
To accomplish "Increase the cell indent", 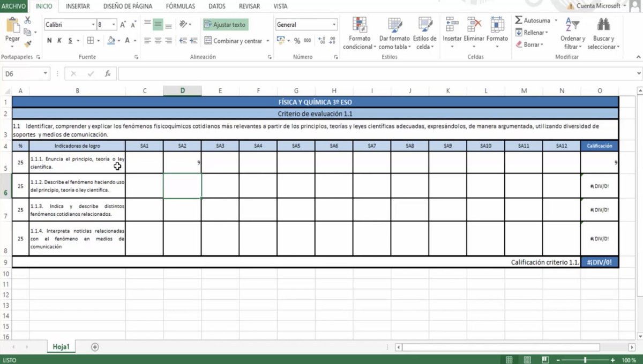I will tap(194, 41).
